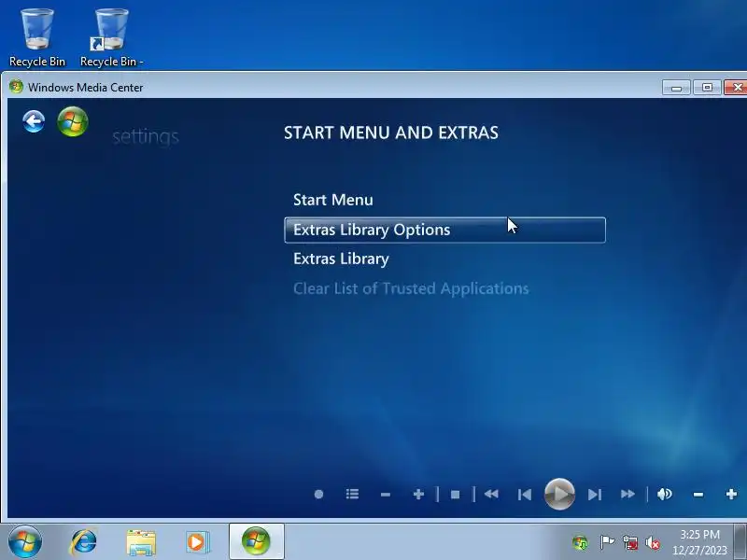Close the Windows Media Center window
The height and width of the screenshot is (560, 747).
tap(736, 88)
